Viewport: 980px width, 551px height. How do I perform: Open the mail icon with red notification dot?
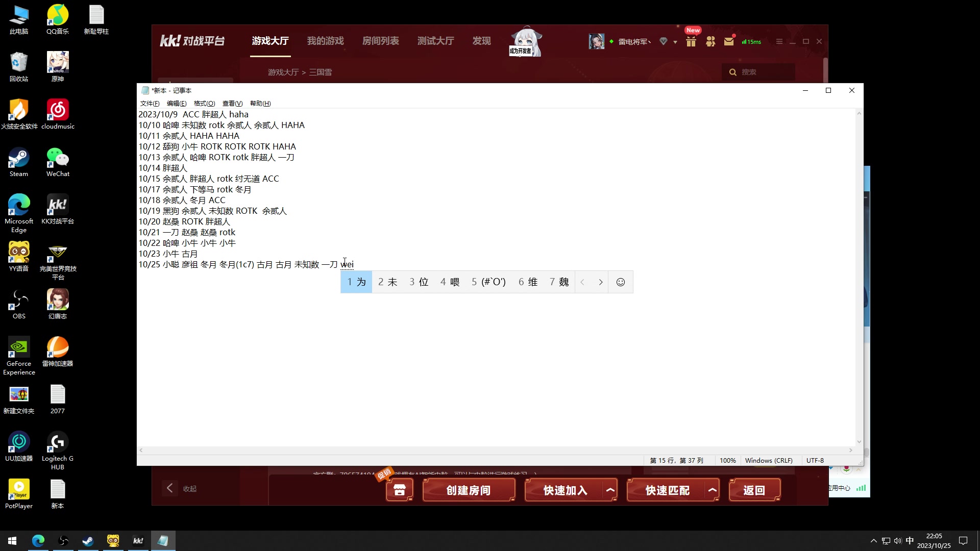[729, 42]
